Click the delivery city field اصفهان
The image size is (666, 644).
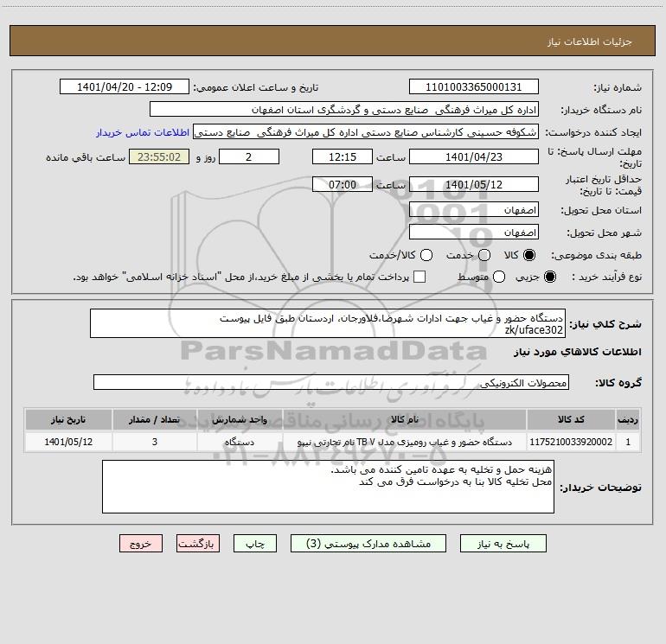[x=474, y=233]
